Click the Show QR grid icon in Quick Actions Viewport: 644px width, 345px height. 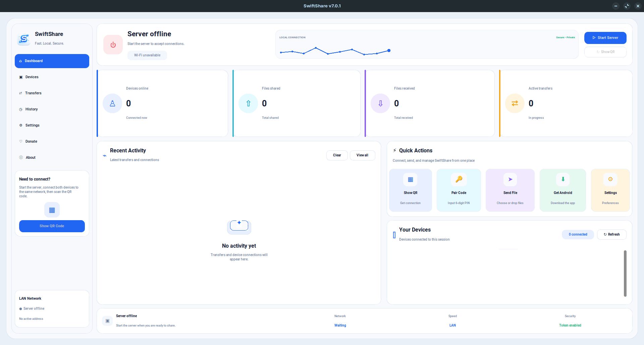410,180
